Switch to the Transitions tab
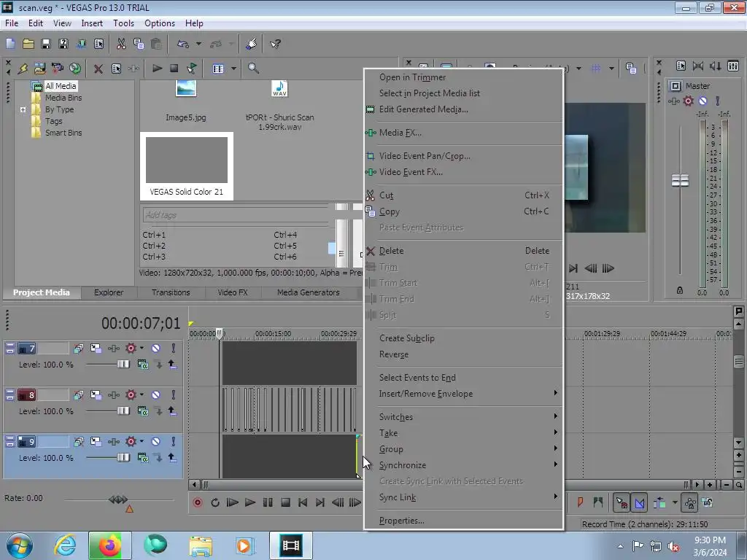This screenshot has height=560, width=747. 171,292
